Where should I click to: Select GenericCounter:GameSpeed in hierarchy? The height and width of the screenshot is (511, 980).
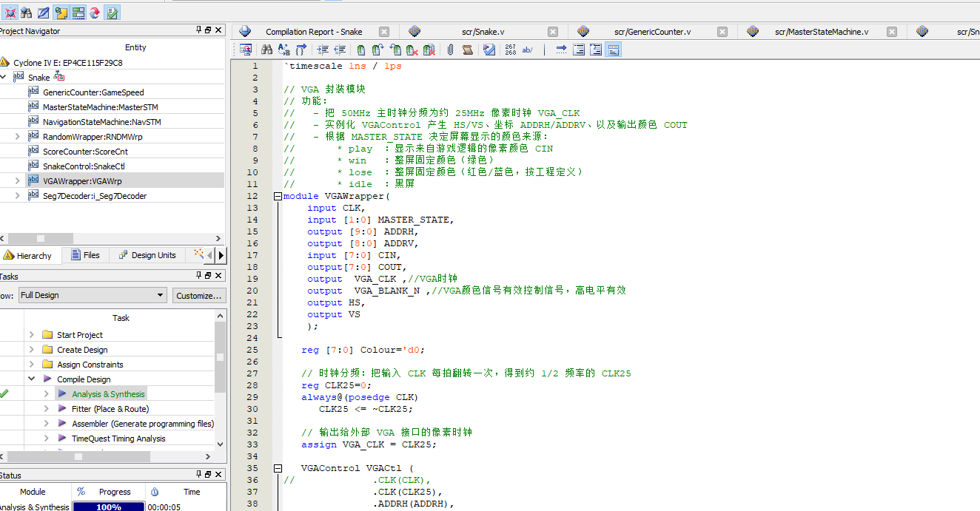(x=93, y=92)
